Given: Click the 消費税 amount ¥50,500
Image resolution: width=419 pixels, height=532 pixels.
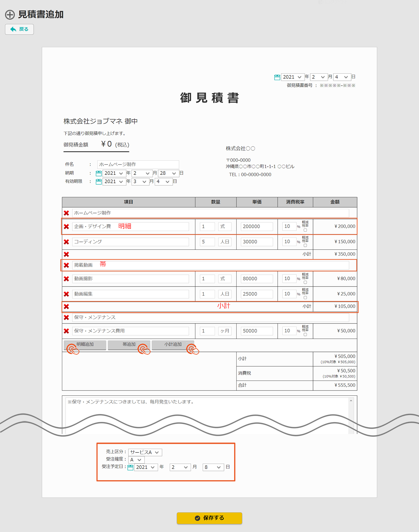Looking at the screenshot, I should click(346, 371).
